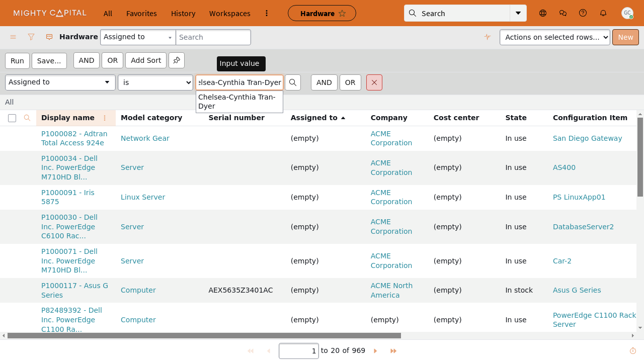Click the Save... filter button
This screenshot has width=644, height=362.
tap(49, 60)
